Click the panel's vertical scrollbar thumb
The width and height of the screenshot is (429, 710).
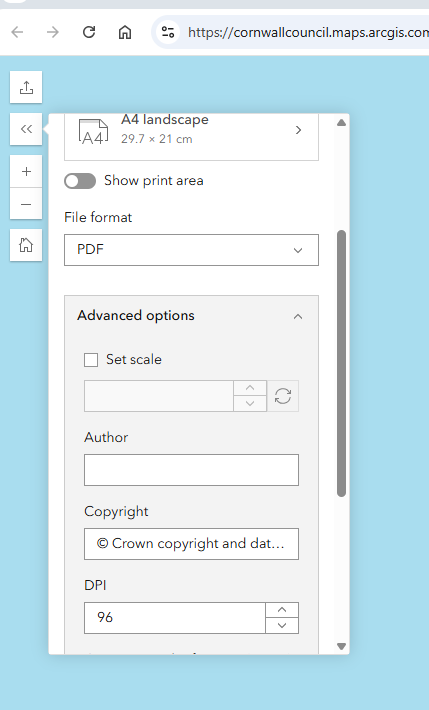342,364
